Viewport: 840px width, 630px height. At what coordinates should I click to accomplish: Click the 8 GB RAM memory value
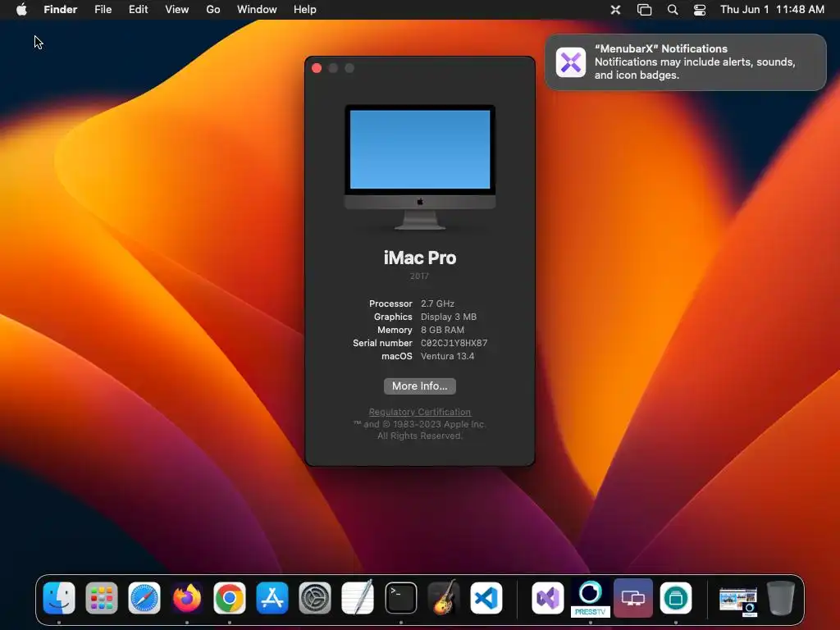[x=442, y=330]
